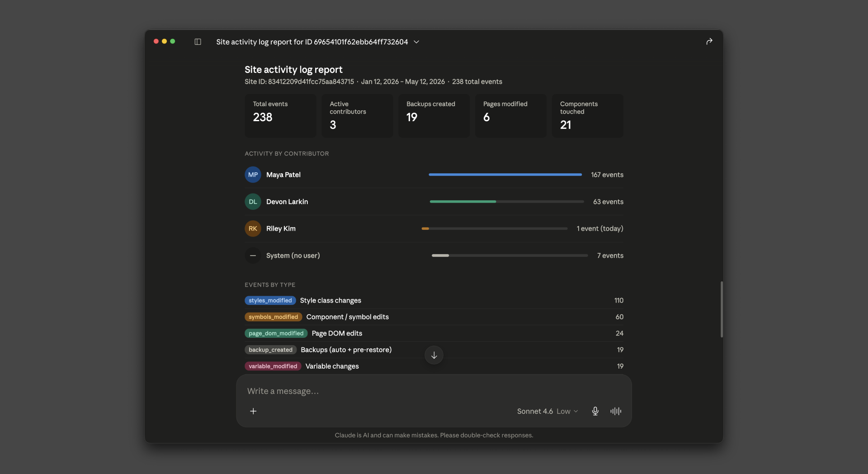
Task: Open the plus attachment menu
Action: (x=253, y=411)
